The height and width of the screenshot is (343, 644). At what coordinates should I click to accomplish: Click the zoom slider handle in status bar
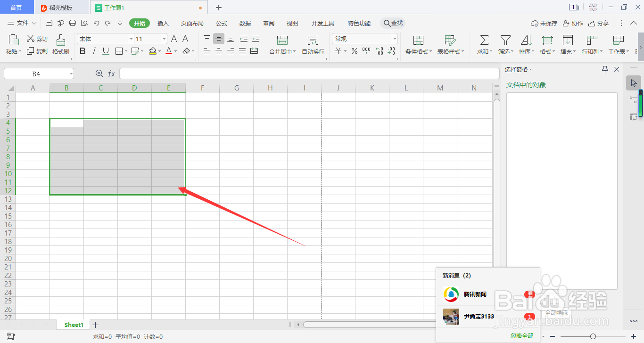593,336
